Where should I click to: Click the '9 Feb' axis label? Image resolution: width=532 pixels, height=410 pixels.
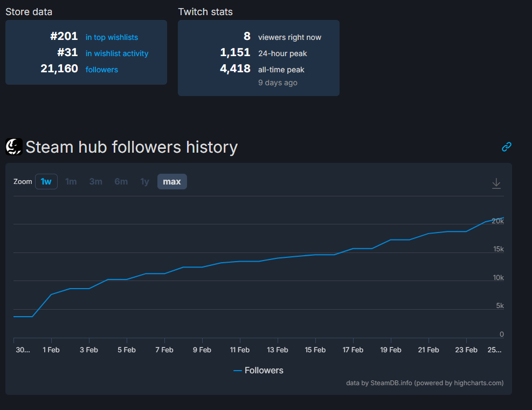(202, 350)
